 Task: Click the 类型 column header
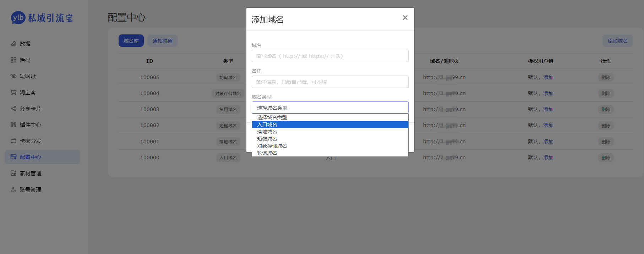pos(228,61)
